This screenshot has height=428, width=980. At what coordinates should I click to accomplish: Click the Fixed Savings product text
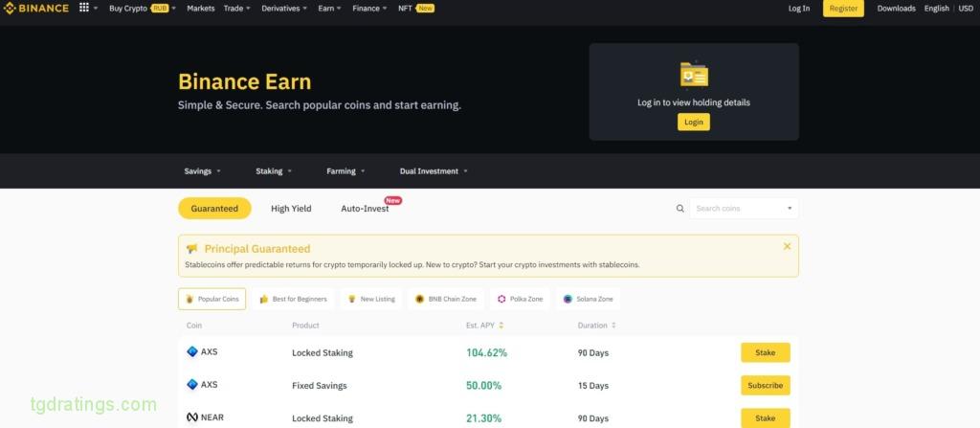pos(320,386)
